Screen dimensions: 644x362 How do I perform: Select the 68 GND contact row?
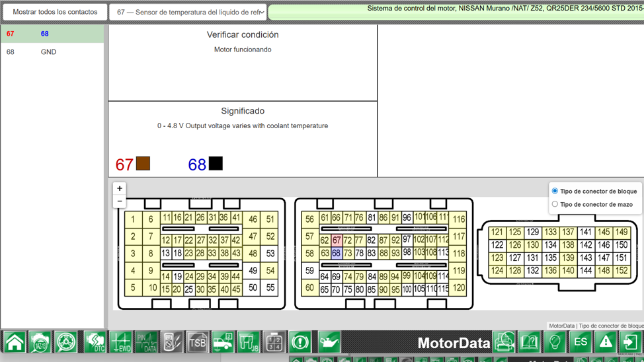52,52
